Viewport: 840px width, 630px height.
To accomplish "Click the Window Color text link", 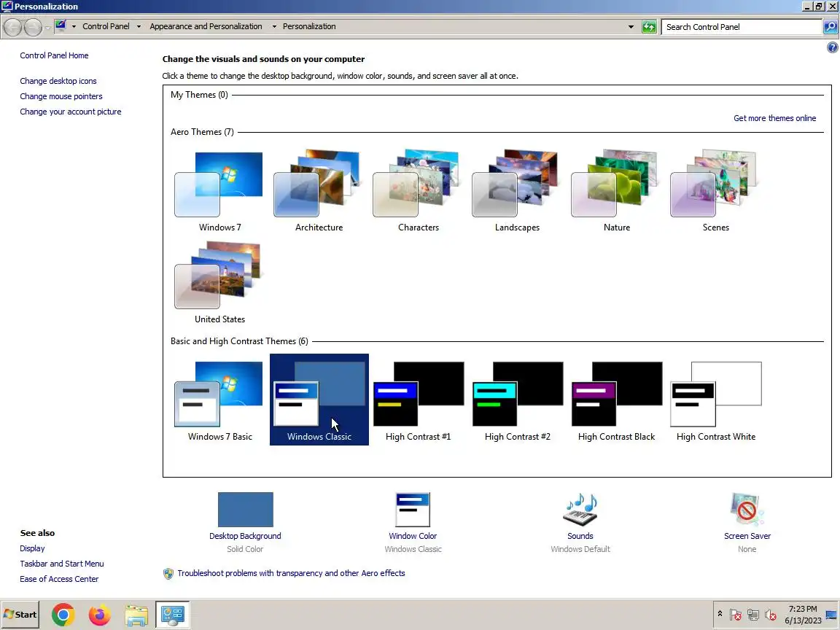I will (x=413, y=536).
